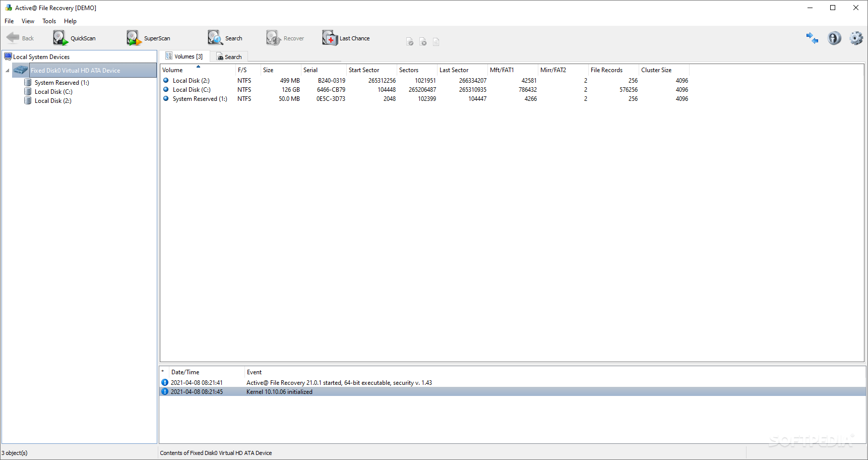
Task: Click the plain document toolbar icon
Action: pos(436,42)
